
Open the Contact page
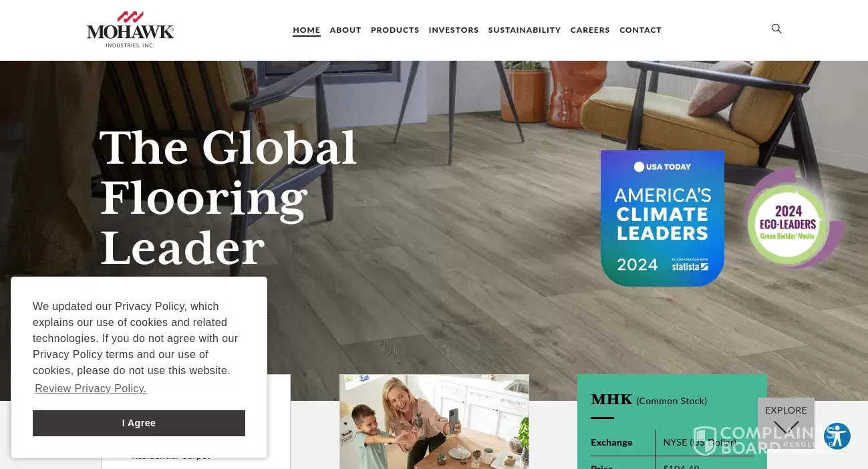point(640,30)
